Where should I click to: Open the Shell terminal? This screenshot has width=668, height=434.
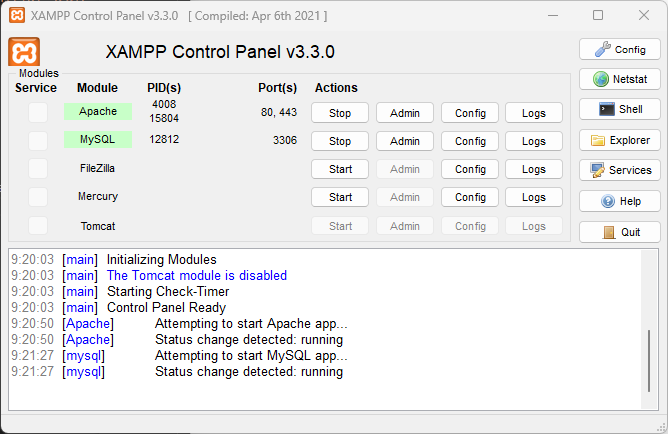click(619, 109)
